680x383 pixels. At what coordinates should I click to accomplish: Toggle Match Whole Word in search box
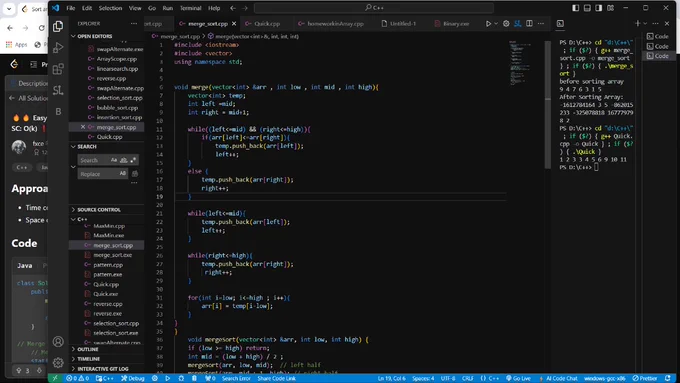124,160
